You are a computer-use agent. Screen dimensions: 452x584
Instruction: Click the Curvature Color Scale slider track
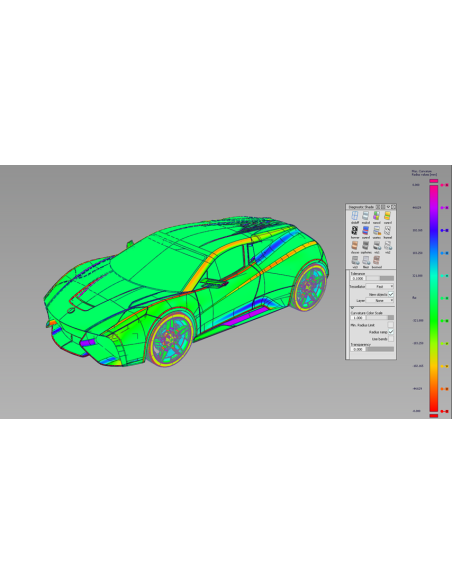click(380, 318)
